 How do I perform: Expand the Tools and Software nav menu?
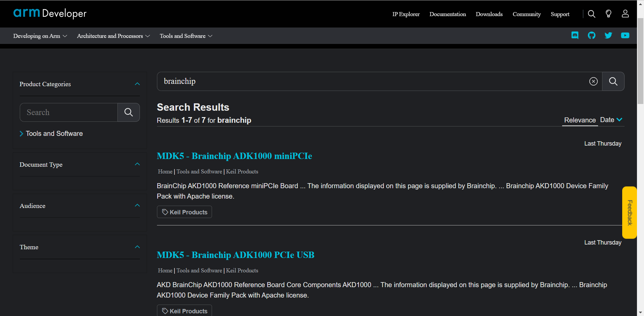tap(186, 36)
